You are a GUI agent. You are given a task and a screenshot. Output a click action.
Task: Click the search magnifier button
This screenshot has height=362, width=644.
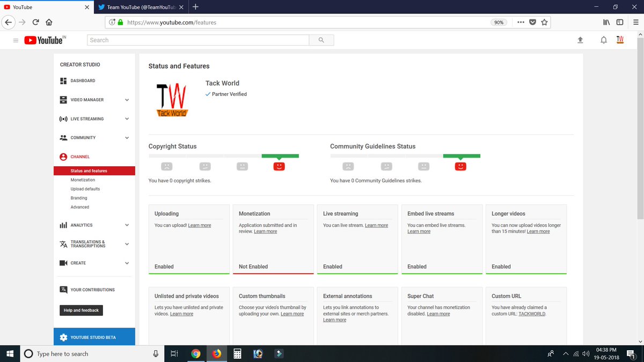point(321,40)
